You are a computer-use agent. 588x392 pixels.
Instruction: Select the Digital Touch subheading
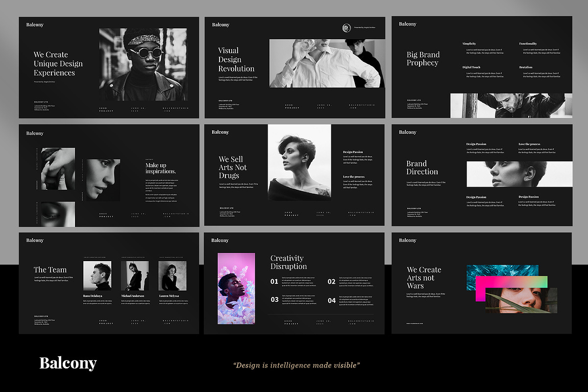tap(471, 67)
